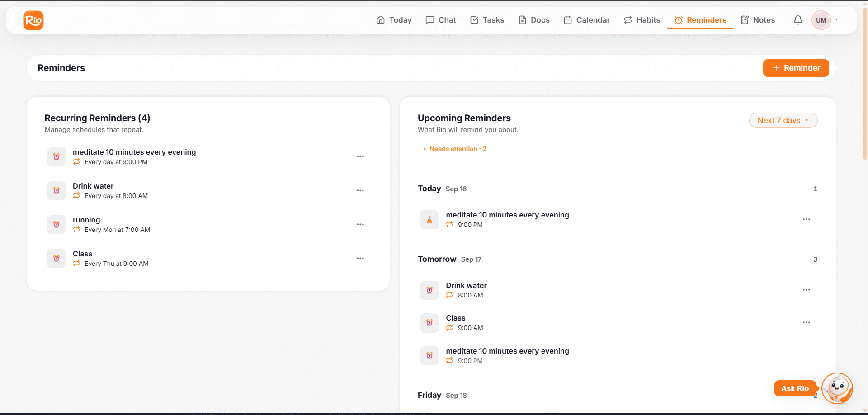The image size is (868, 415).
Task: Open options for today's meditate reminder
Action: coord(807,219)
